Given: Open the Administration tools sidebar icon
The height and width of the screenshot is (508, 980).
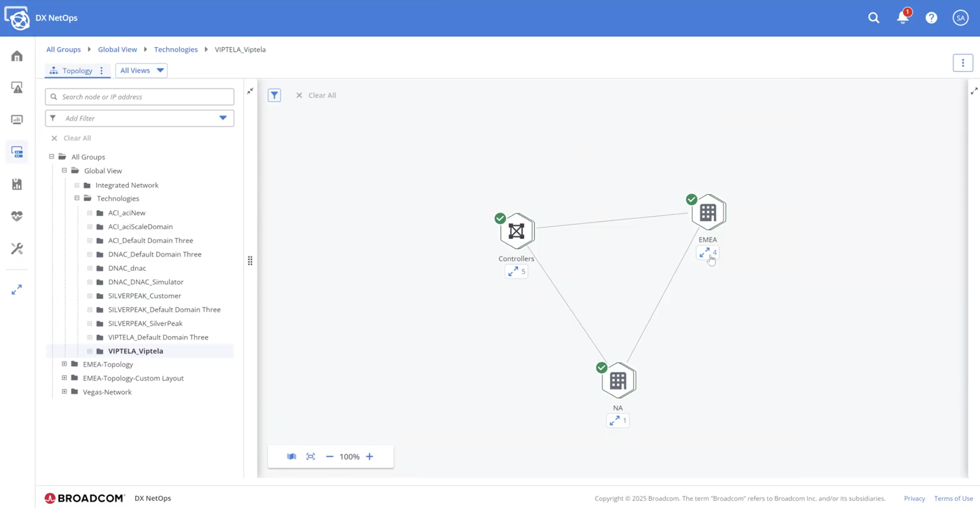Looking at the screenshot, I should coord(16,248).
